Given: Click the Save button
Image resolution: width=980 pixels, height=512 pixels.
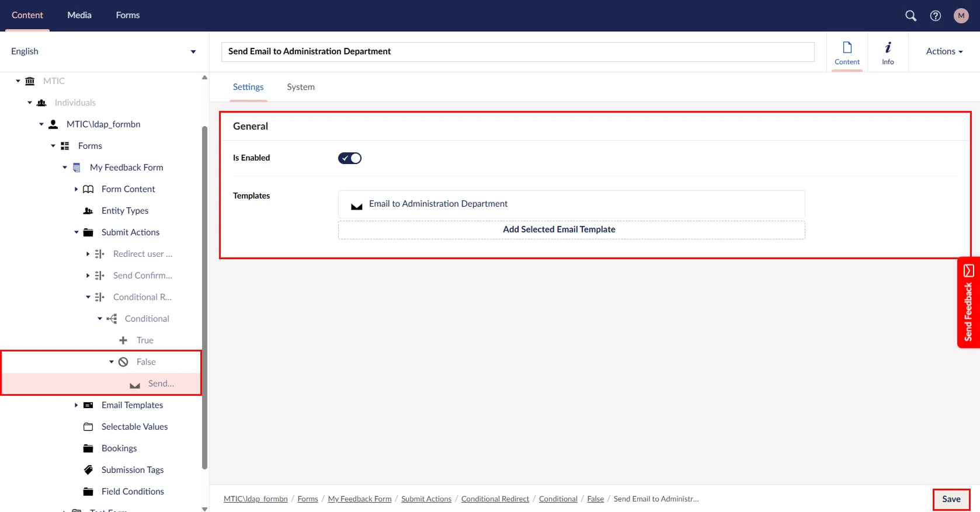Looking at the screenshot, I should point(951,499).
